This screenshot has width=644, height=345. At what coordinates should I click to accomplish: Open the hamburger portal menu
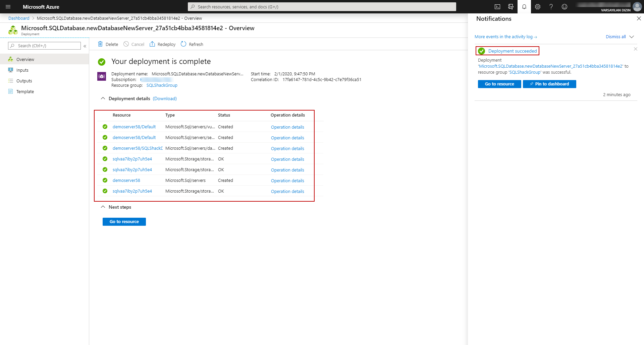pyautogui.click(x=8, y=7)
